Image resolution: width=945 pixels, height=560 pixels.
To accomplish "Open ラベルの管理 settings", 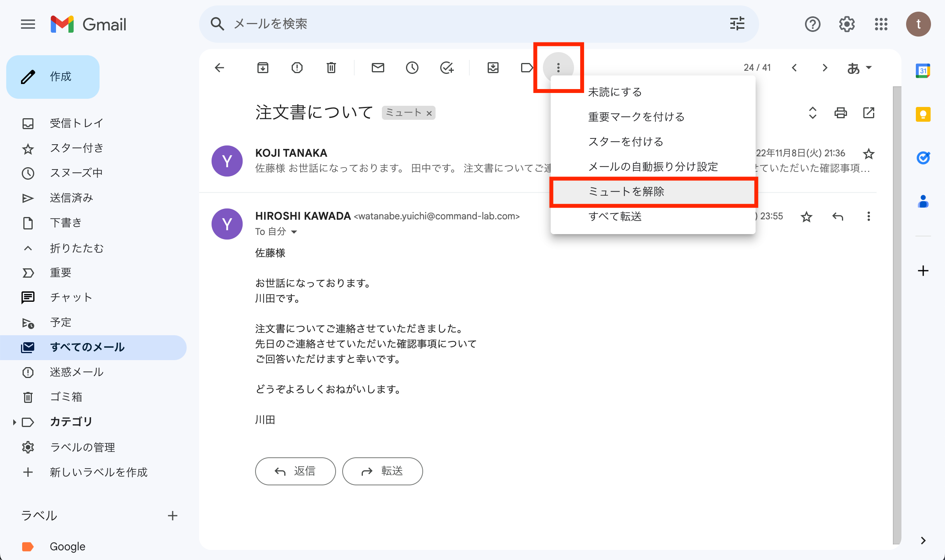I will (93, 447).
